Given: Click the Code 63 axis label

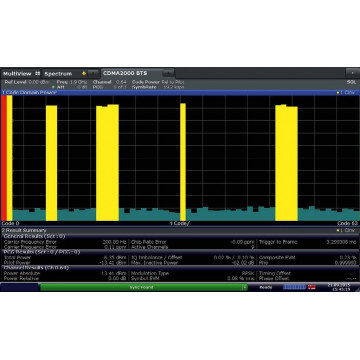Looking at the screenshot, I should (348, 223).
